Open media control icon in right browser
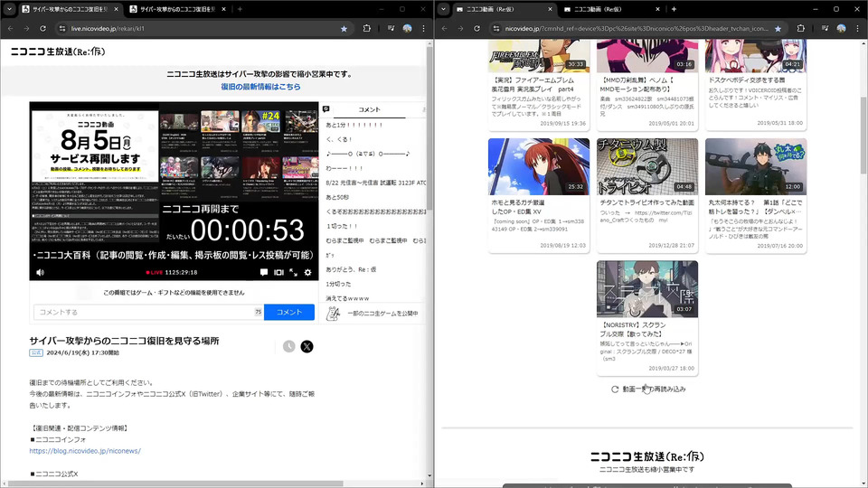The height and width of the screenshot is (488, 868). click(825, 28)
